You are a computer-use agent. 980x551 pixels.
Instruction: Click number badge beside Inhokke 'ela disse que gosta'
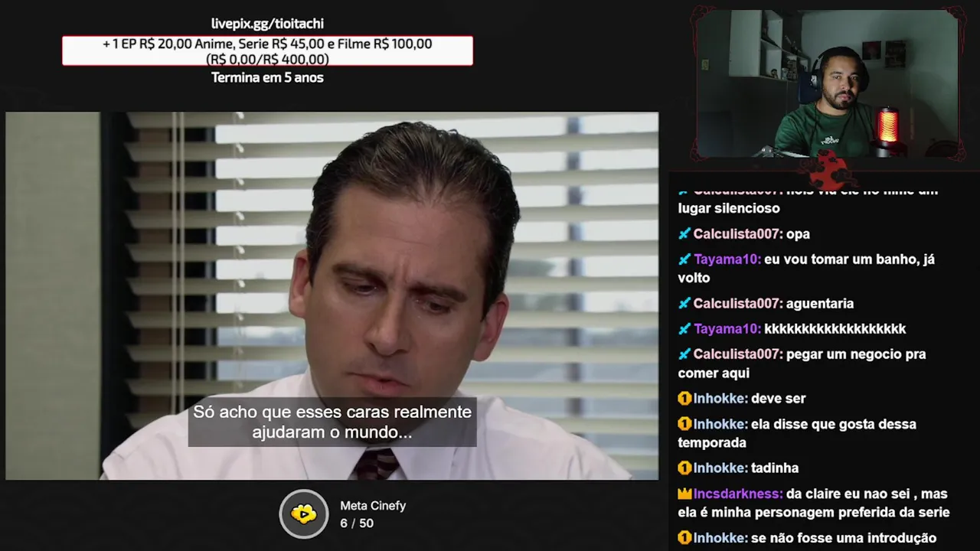point(684,424)
